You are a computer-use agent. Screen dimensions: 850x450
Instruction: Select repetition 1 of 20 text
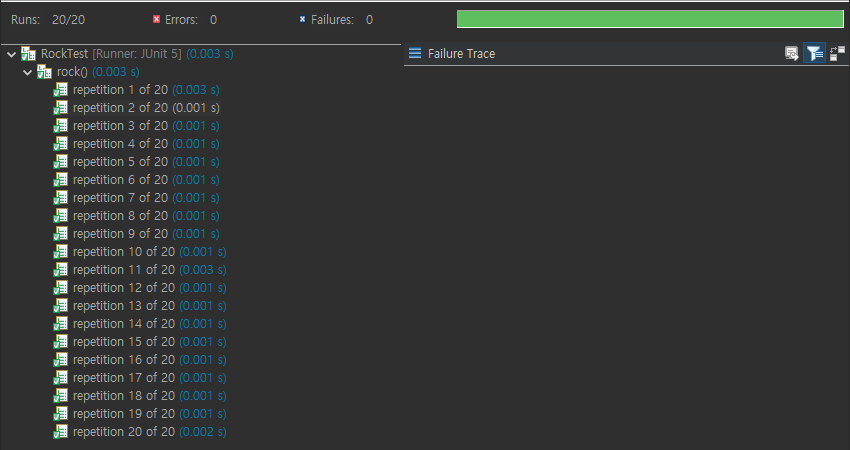[x=120, y=89]
